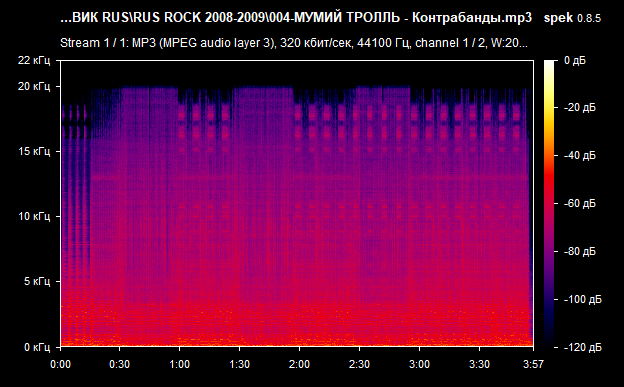Viewport: 624px width, 387px height.
Task: Click the '3:30' time axis label
Action: coord(479,364)
